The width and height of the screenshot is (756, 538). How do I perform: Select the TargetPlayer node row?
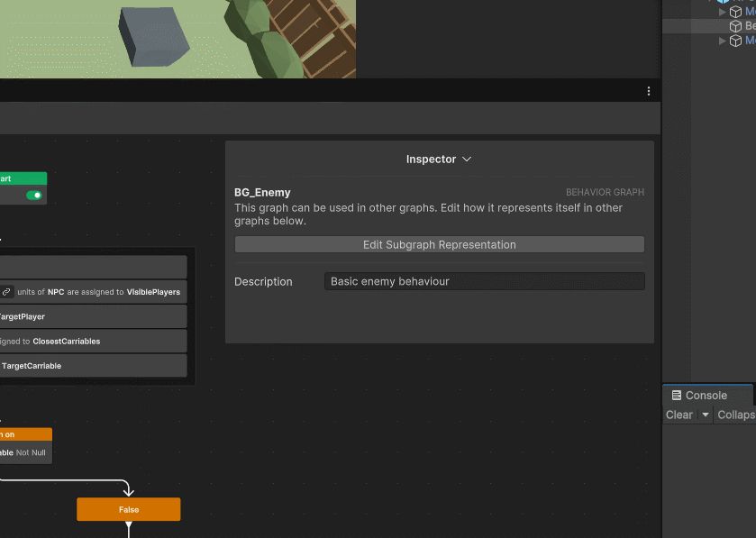pos(93,316)
